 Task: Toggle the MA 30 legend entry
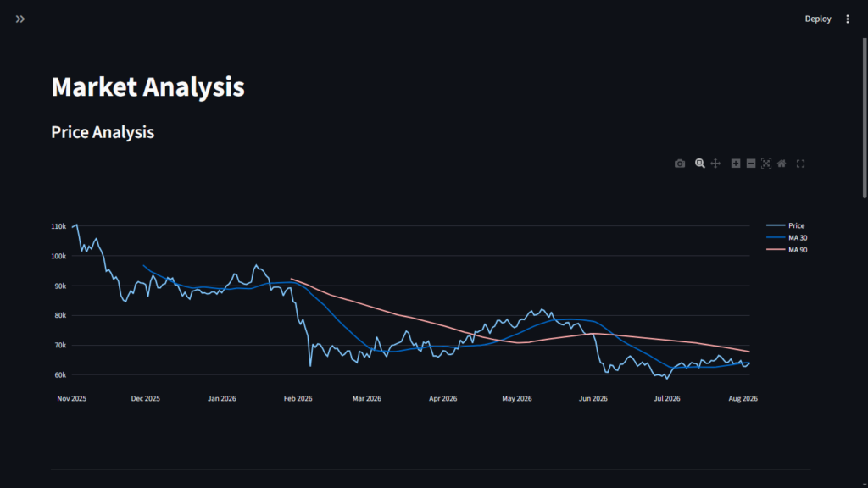click(x=787, y=237)
